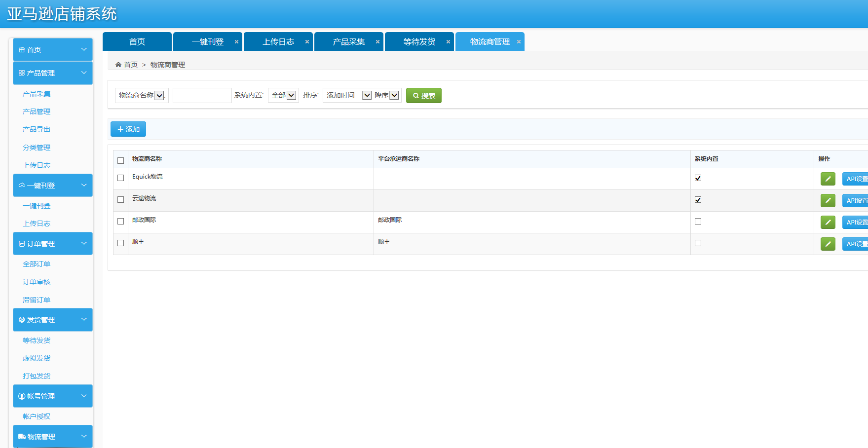Check the row checkbox for 顺丰
Screen dimensions: 868x448
tap(120, 243)
